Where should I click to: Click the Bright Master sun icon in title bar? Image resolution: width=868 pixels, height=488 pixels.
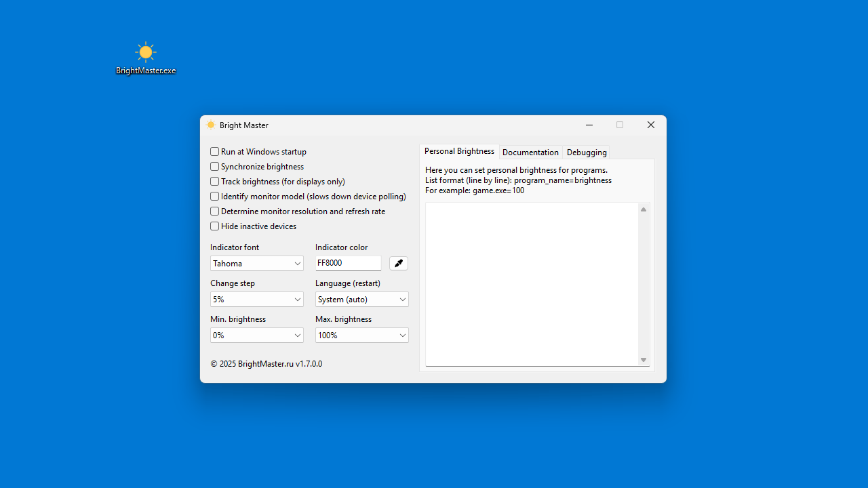tap(211, 125)
